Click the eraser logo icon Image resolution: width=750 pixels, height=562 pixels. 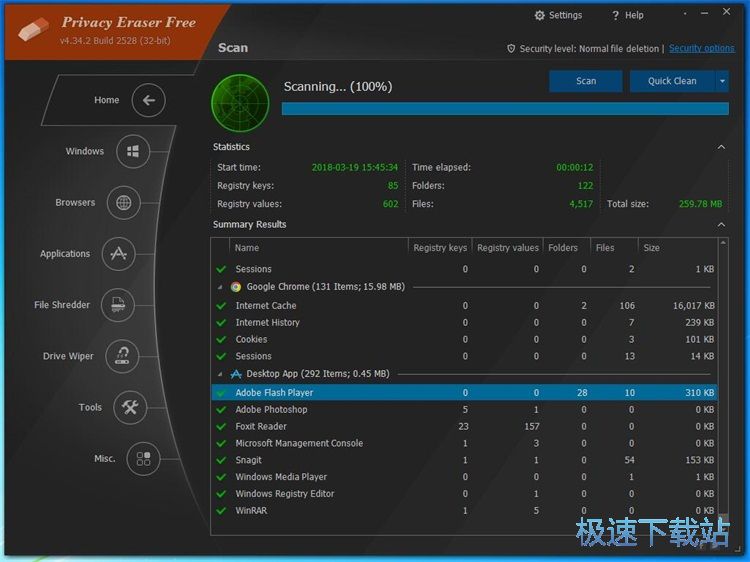pos(33,30)
